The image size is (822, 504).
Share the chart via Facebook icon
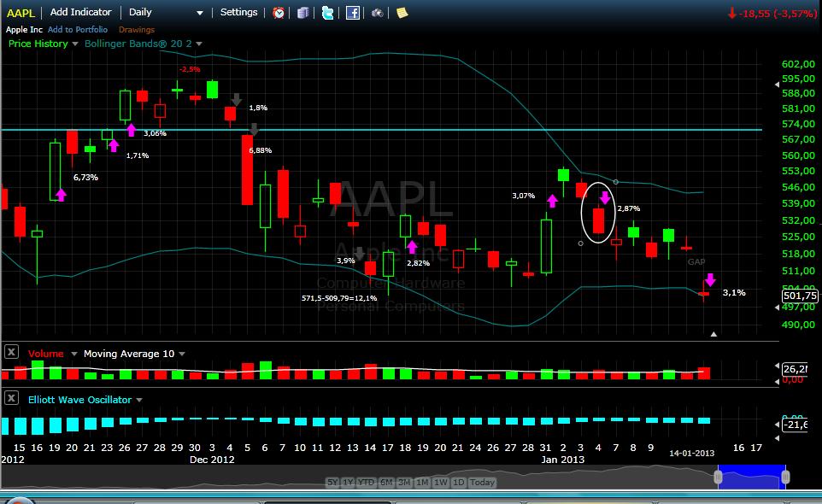[353, 13]
